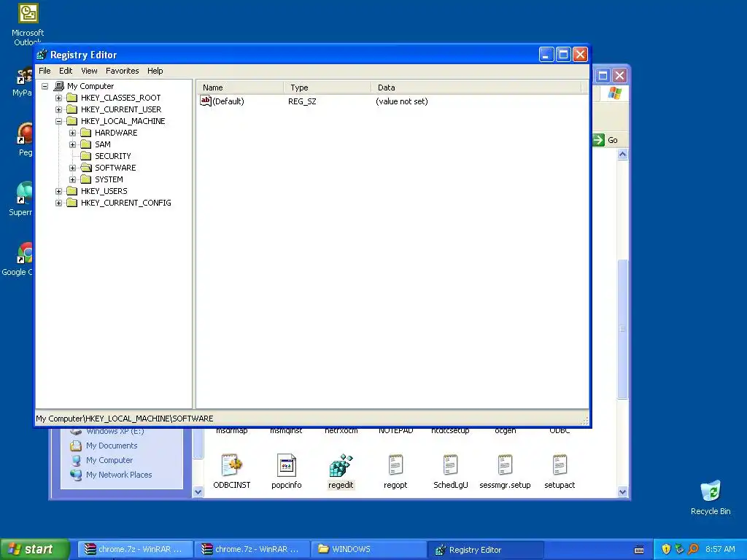Expand the HKEY_CURRENT_USER key

pos(58,109)
